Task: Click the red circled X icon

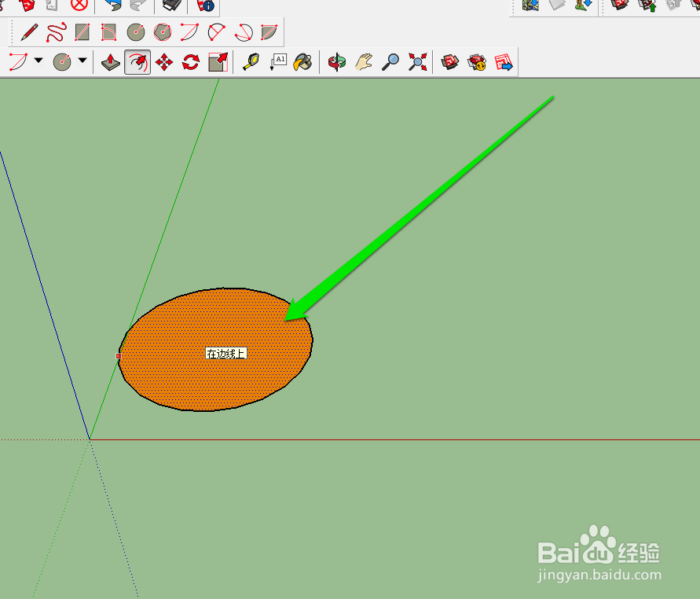Action: click(79, 5)
